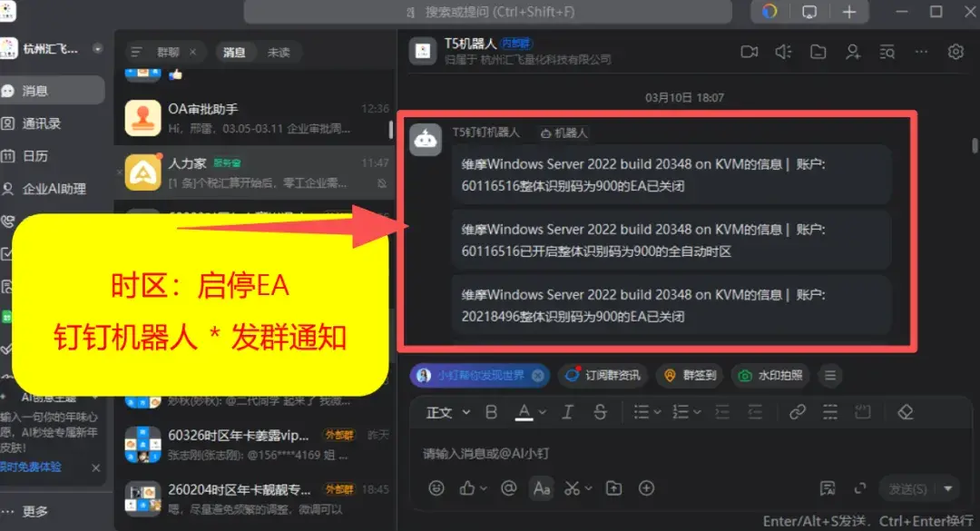The width and height of the screenshot is (980, 531).
Task: Open the quick-bar menu list icon
Action: [830, 375]
